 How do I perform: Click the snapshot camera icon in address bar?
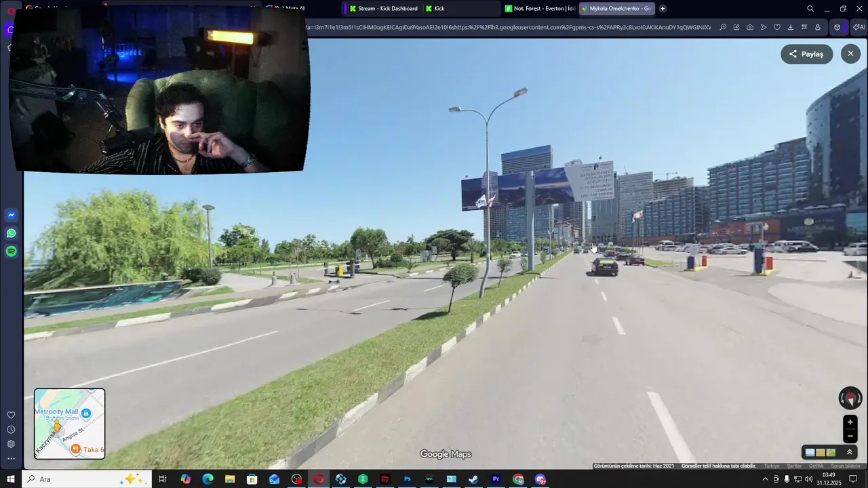(749, 27)
